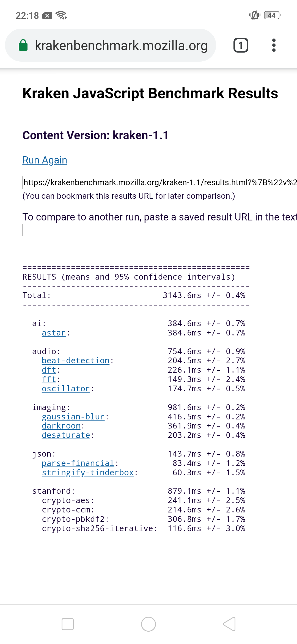The width and height of the screenshot is (297, 644).
Task: Tap the vibrate mode status icon
Action: point(254,15)
